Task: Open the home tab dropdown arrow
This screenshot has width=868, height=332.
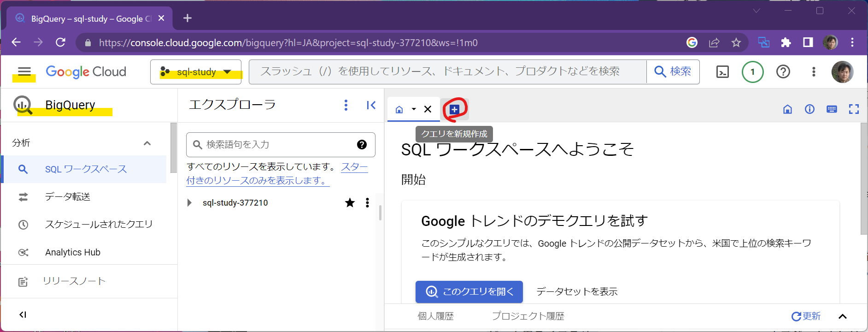Action: [x=414, y=109]
